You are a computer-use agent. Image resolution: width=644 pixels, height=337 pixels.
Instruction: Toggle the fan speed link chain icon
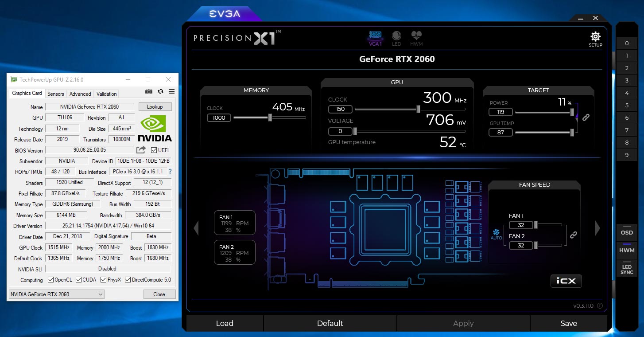[573, 235]
